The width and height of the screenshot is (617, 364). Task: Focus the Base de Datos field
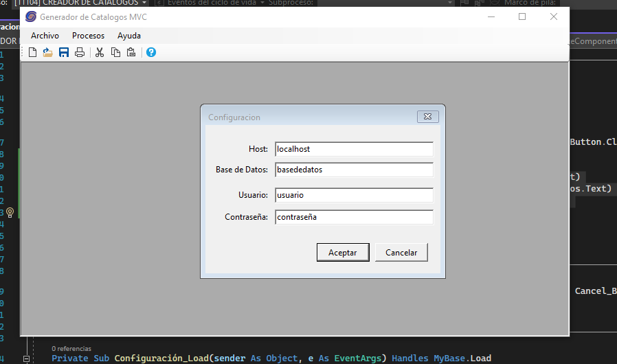point(354,170)
